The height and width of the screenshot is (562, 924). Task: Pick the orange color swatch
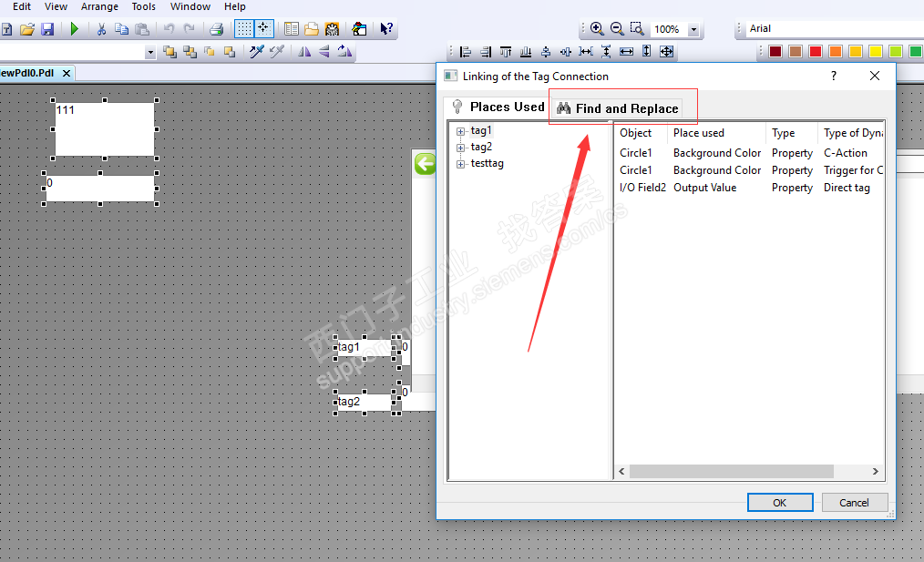pyautogui.click(x=836, y=52)
